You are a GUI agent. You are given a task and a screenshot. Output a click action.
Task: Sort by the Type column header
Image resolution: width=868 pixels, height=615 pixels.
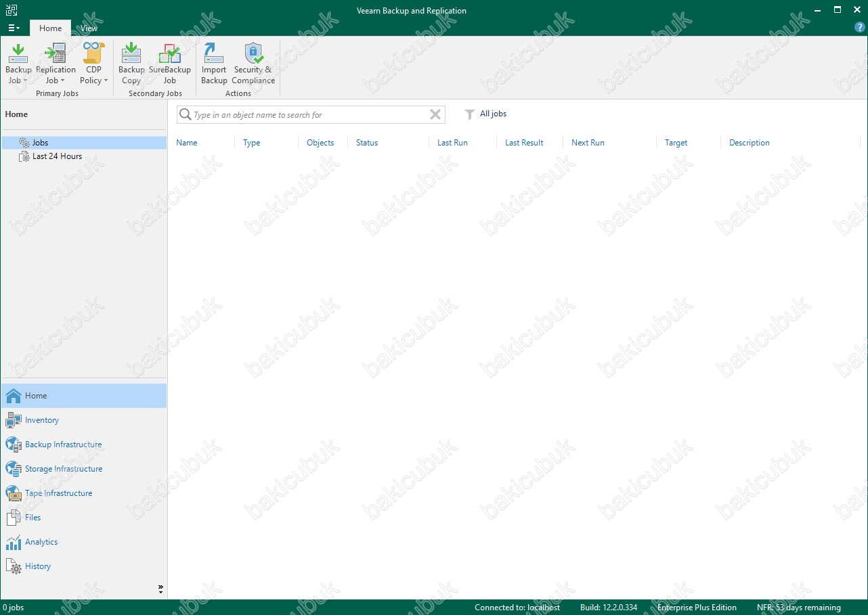(251, 143)
